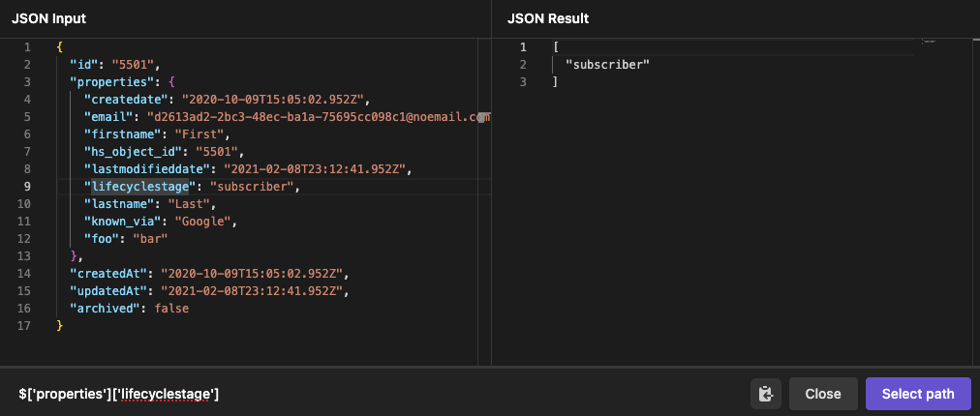Screen dimensions: 980x416
Task: Confirm with the Select path button
Action: coord(917,394)
